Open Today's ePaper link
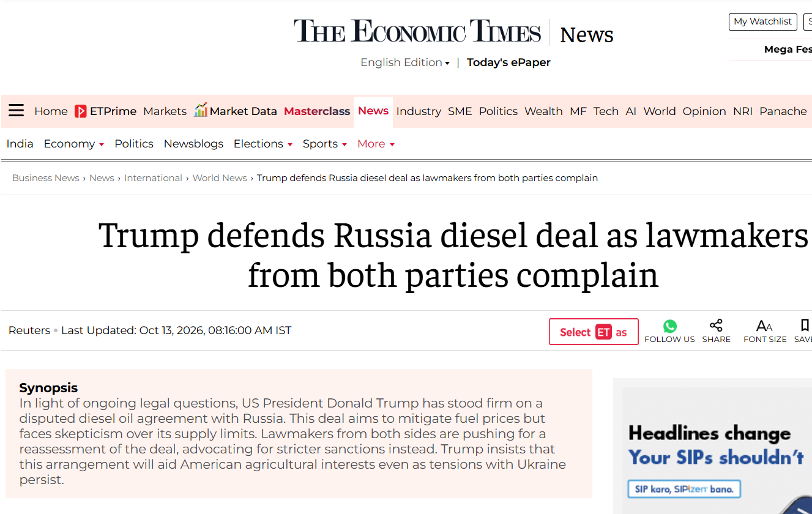812x514 pixels. (x=508, y=62)
